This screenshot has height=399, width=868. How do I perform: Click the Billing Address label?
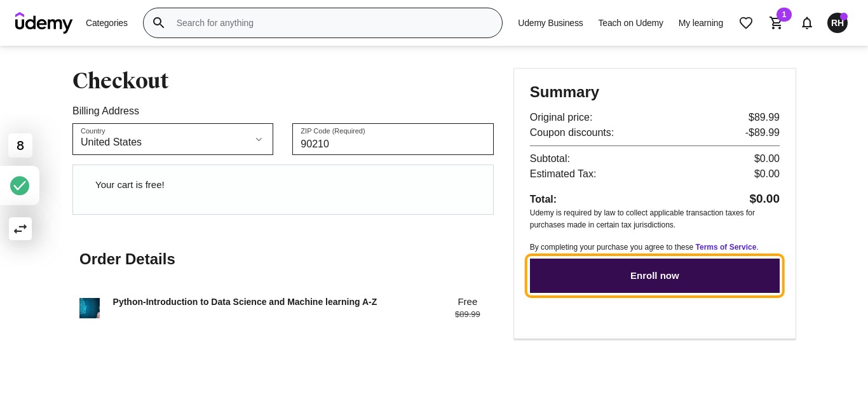(105, 111)
